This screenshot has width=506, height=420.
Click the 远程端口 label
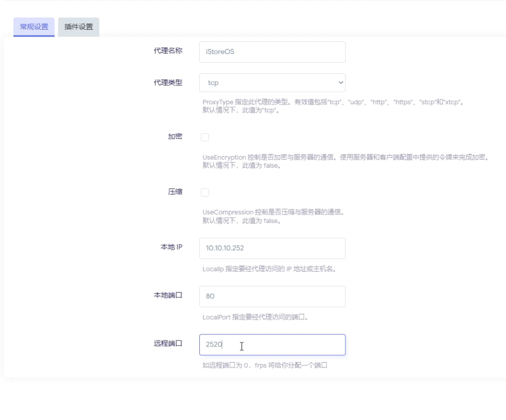(x=168, y=344)
